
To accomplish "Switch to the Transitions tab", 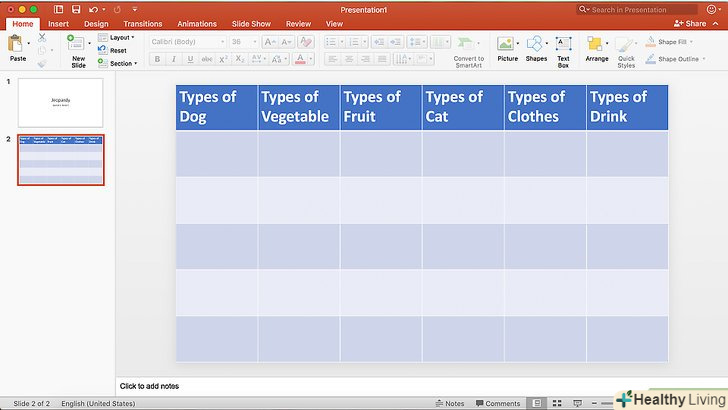I will click(x=142, y=23).
